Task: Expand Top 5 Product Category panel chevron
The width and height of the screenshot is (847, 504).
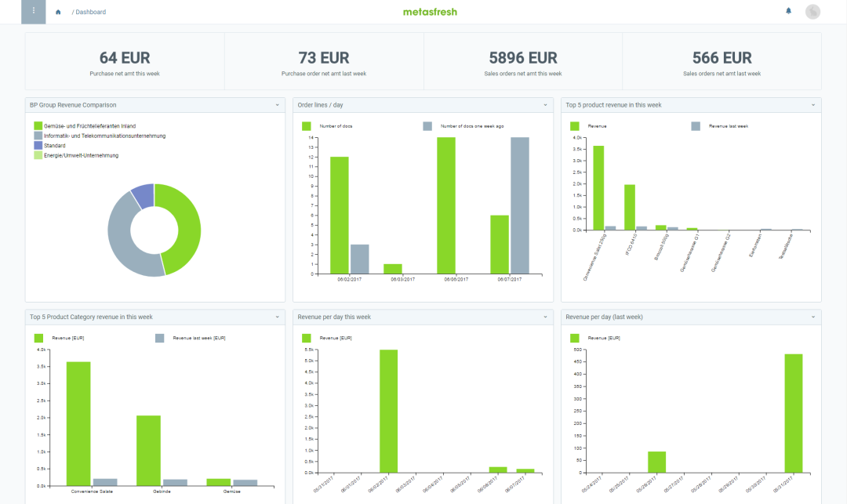Action: pyautogui.click(x=278, y=317)
